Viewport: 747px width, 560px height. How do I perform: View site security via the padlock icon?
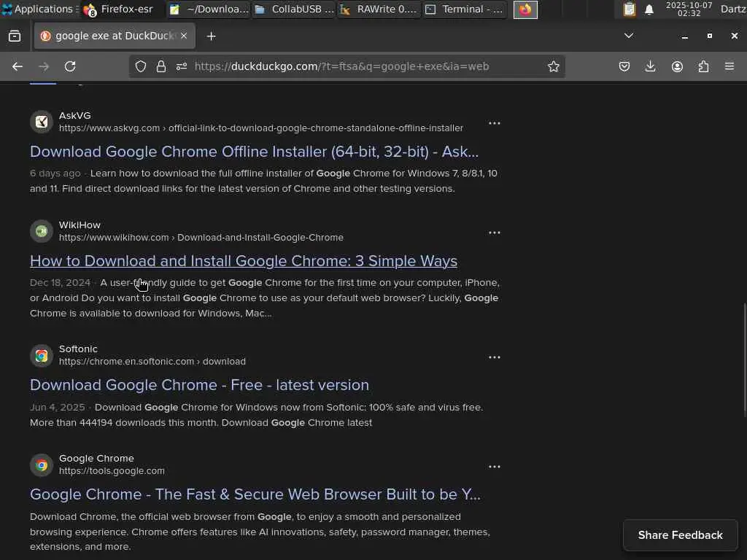(x=161, y=66)
